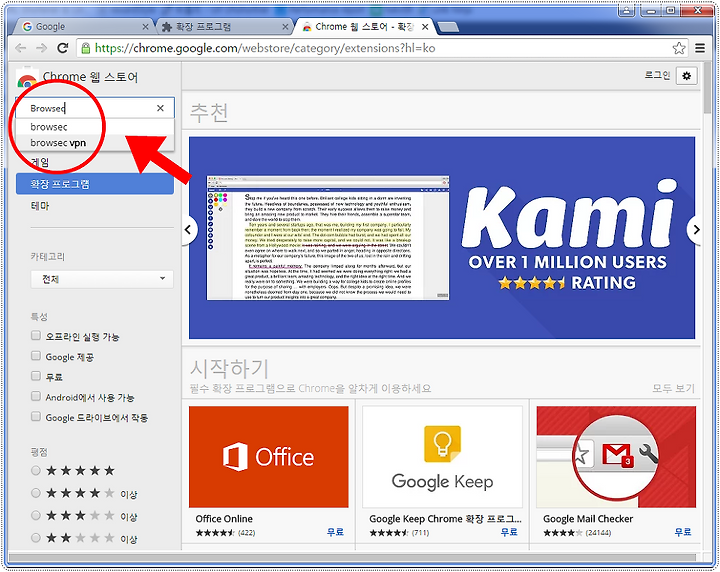Viewport: 720px width, 572px height.
Task: Show the previous featured banner slide
Action: pos(188,230)
